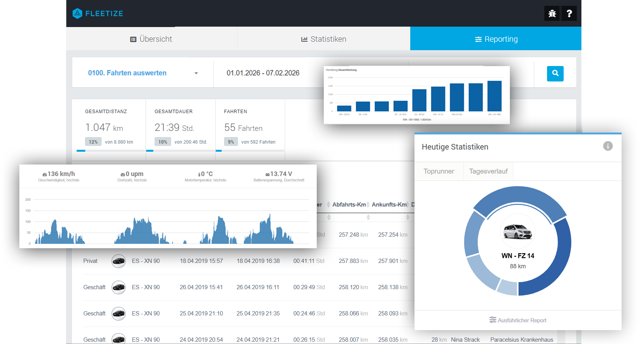Click the blue search magnifier button
This screenshot has width=644, height=344.
click(555, 73)
